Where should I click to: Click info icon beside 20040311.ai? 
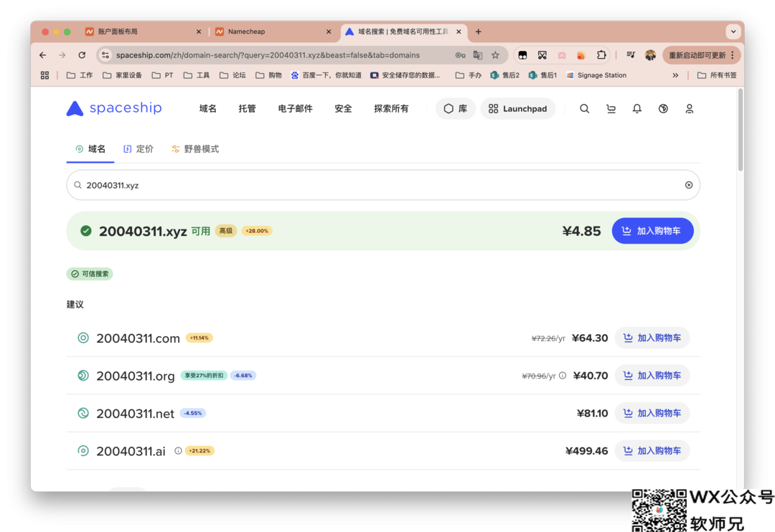178,450
